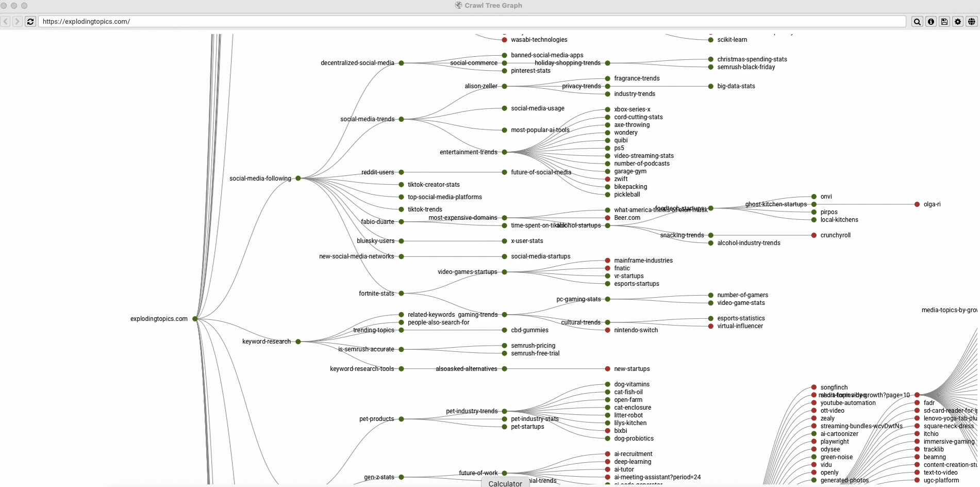
Task: Collapse the fortnite-stats node circle
Action: click(401, 294)
